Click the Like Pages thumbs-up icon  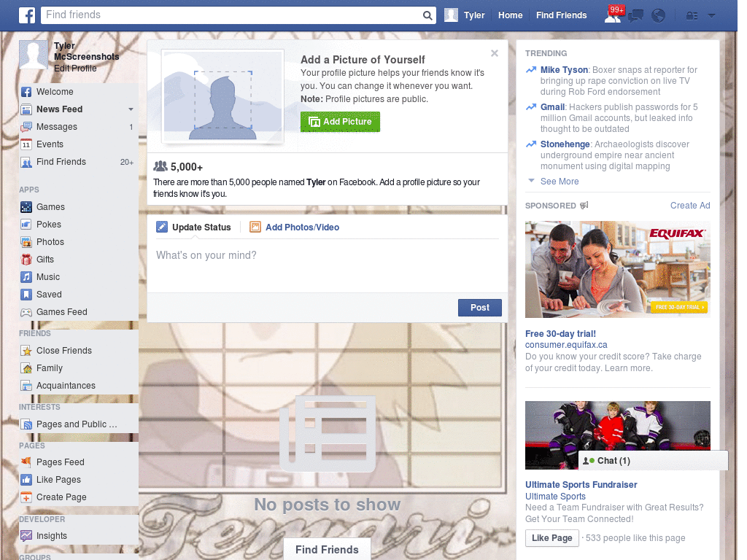tap(26, 480)
